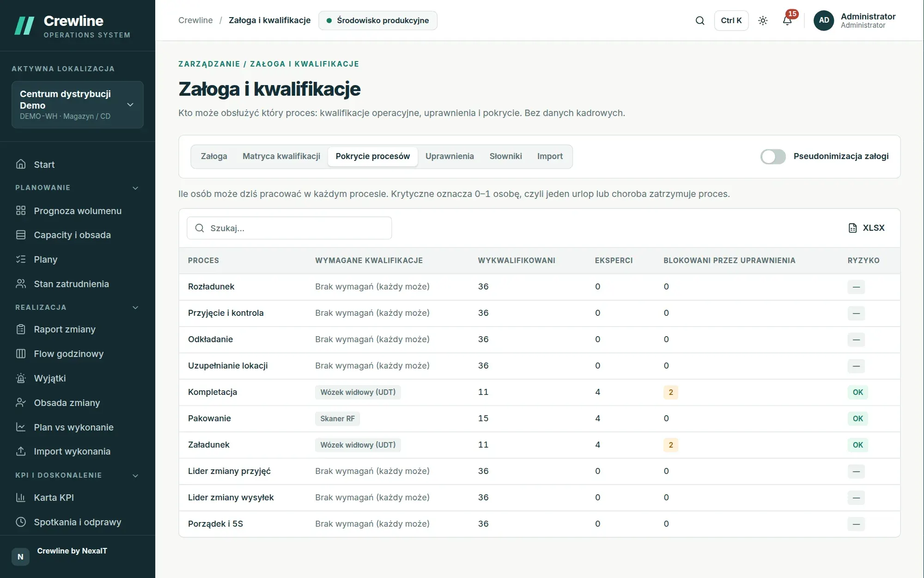Click the OK risk badge in Pakowanie row
The width and height of the screenshot is (924, 578).
pyautogui.click(x=858, y=418)
